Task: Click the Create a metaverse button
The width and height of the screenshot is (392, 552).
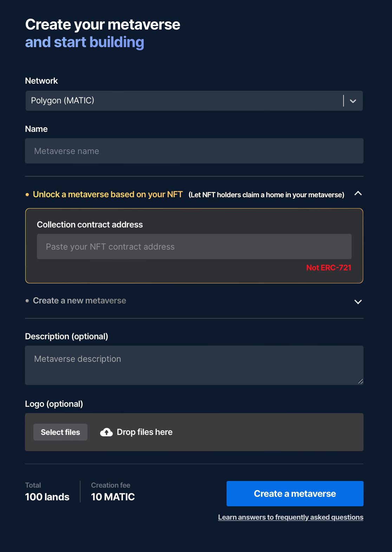Action: (x=295, y=494)
